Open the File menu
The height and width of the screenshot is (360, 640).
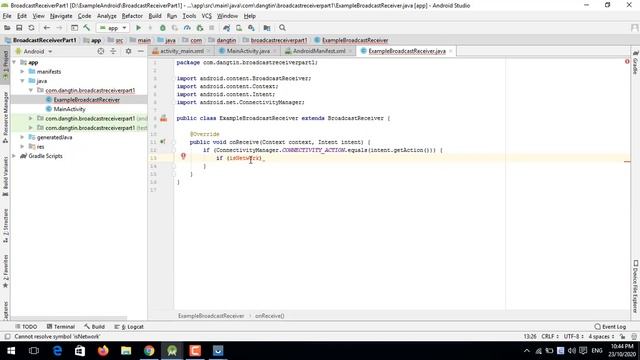[x=7, y=16]
